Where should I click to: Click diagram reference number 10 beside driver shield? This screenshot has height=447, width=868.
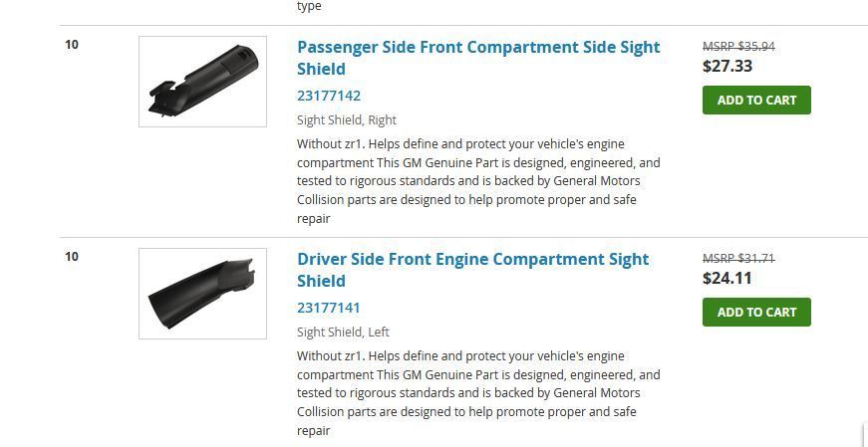72,256
